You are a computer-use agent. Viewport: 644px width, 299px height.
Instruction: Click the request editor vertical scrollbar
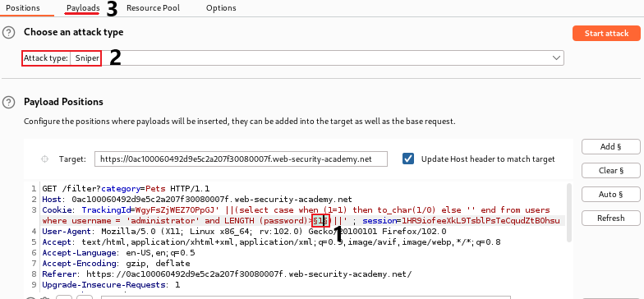coord(568,213)
